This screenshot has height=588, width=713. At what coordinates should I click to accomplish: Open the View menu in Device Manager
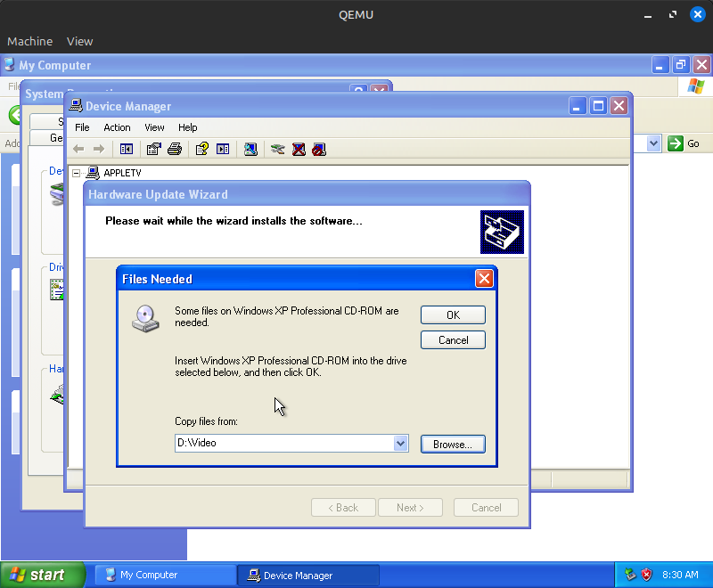click(154, 127)
